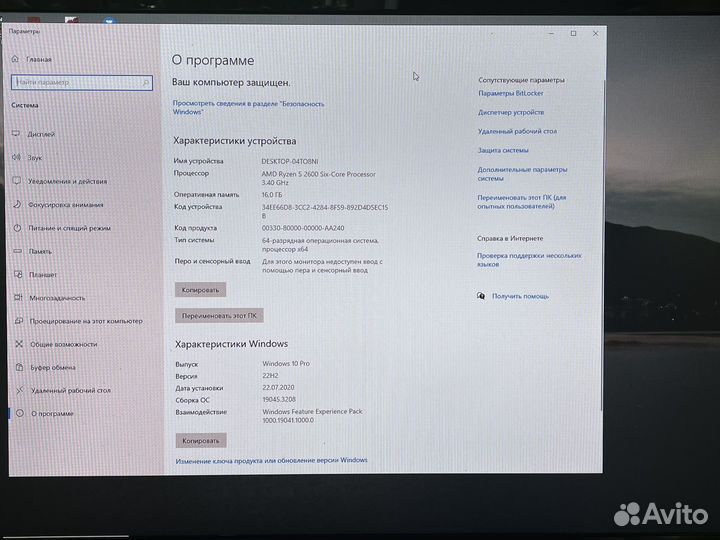
Task: Open the Главная home icon
Action: [x=15, y=59]
